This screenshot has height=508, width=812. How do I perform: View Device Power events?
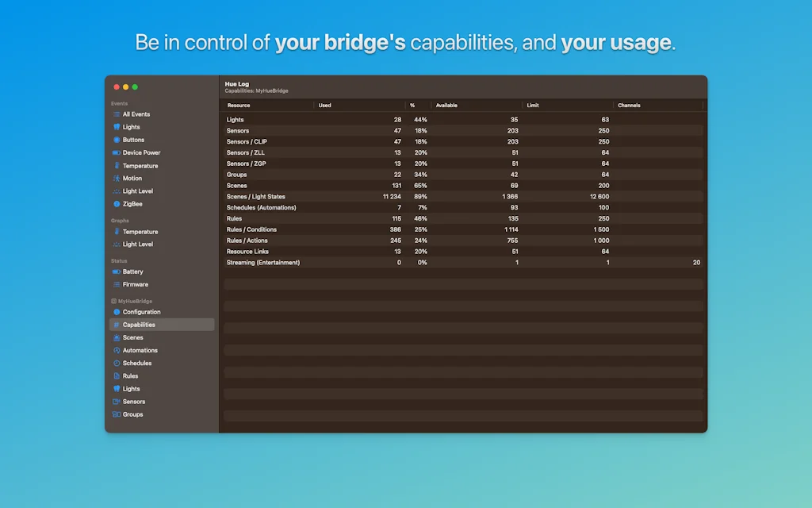[139, 152]
